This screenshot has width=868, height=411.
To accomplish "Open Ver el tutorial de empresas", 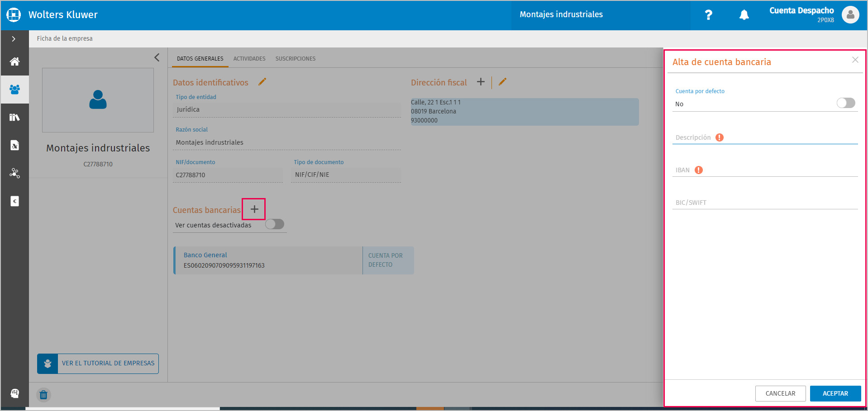I will point(98,364).
